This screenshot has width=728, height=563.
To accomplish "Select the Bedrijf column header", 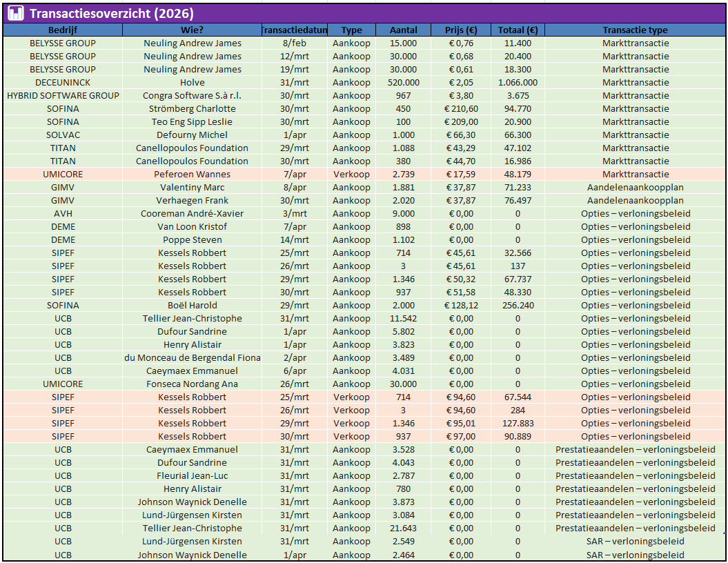I will [x=63, y=30].
